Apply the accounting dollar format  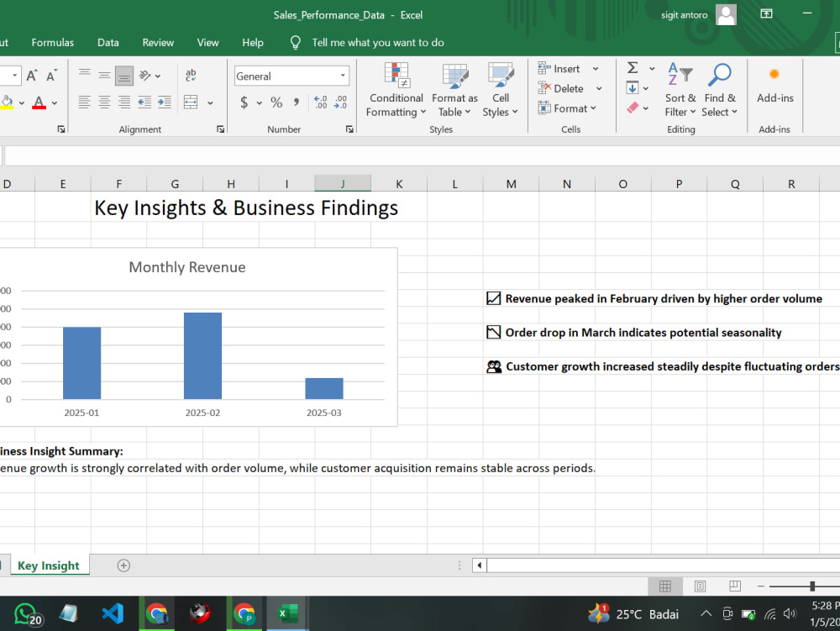pyautogui.click(x=244, y=102)
